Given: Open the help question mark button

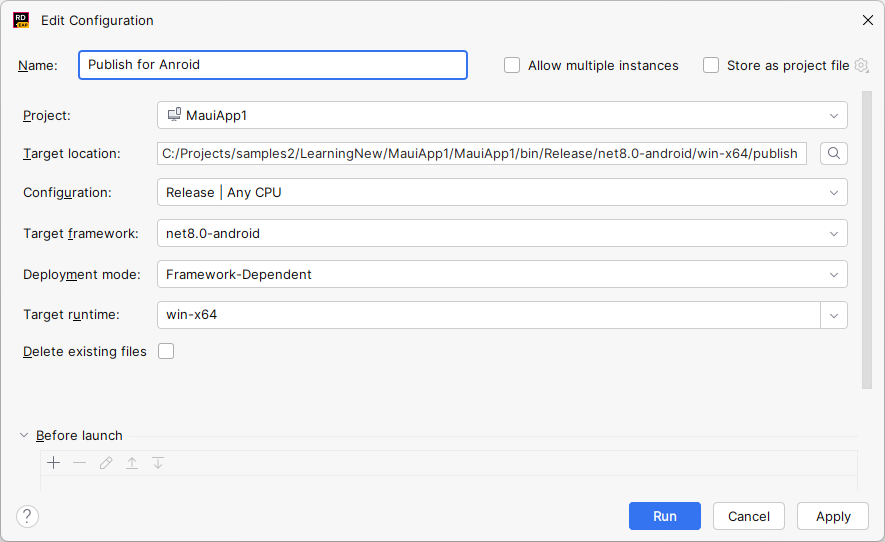Looking at the screenshot, I should click(27, 516).
